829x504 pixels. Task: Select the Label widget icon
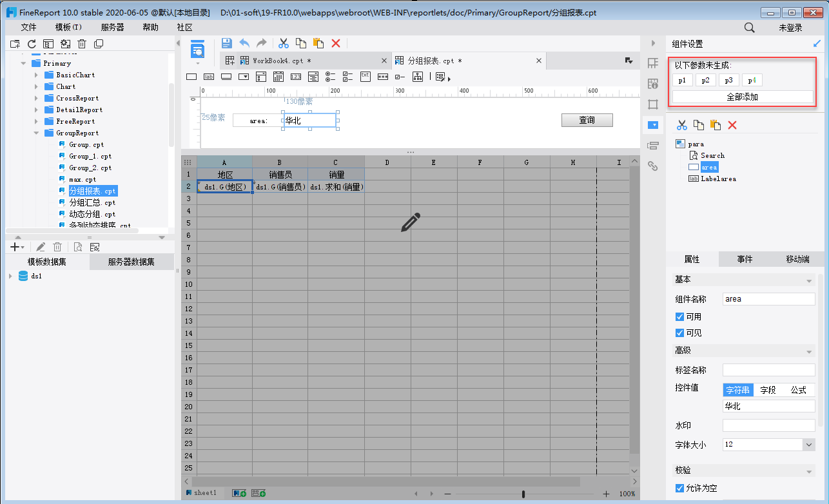click(x=209, y=76)
